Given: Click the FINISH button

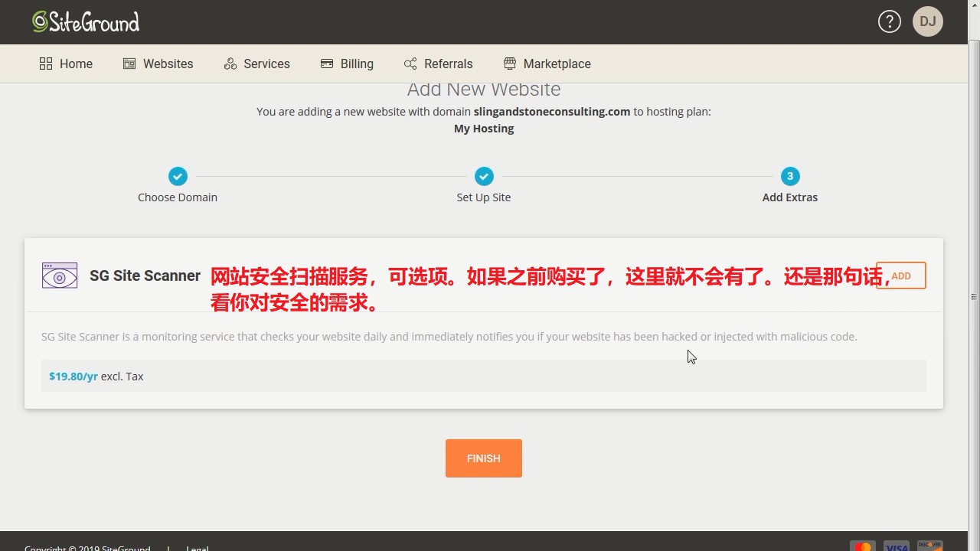Looking at the screenshot, I should click(x=484, y=458).
